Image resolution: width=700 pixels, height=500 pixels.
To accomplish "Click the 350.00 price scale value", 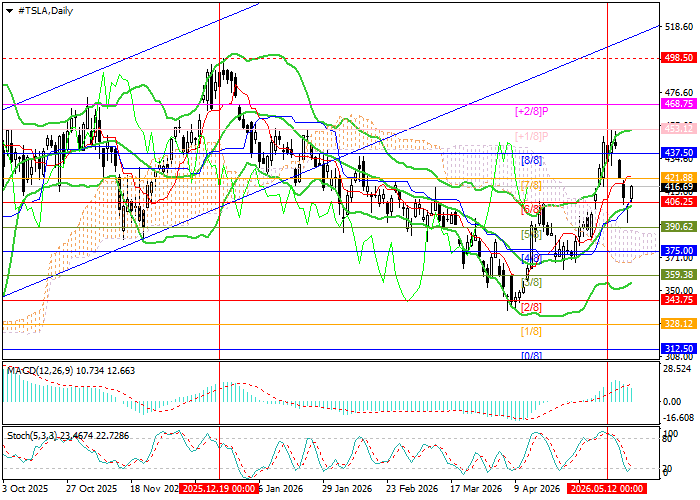I will (x=679, y=290).
